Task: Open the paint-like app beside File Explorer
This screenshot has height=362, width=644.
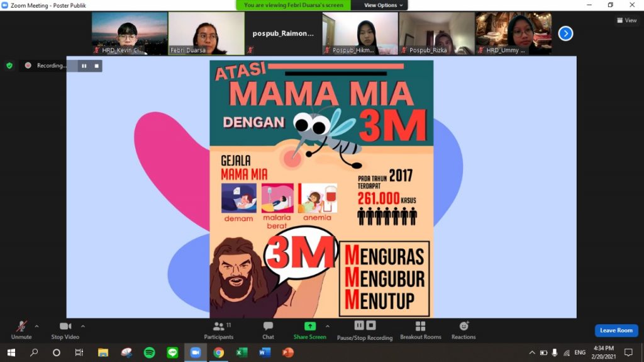Action: point(126,353)
